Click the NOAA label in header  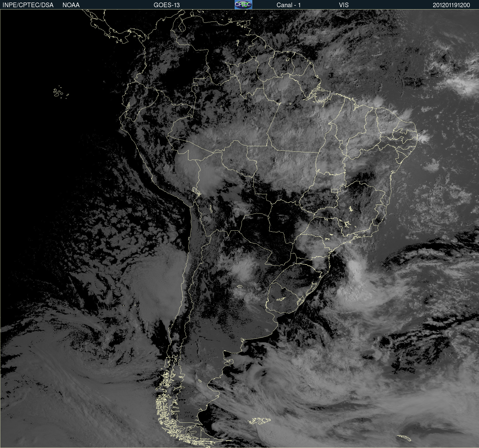click(71, 5)
